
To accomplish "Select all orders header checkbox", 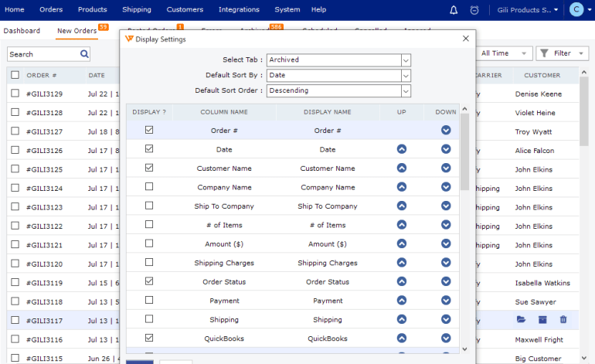I will tap(15, 75).
